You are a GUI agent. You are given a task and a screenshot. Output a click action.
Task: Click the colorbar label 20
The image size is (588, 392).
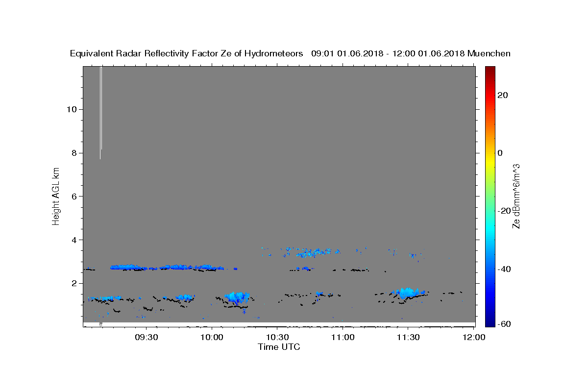(503, 95)
